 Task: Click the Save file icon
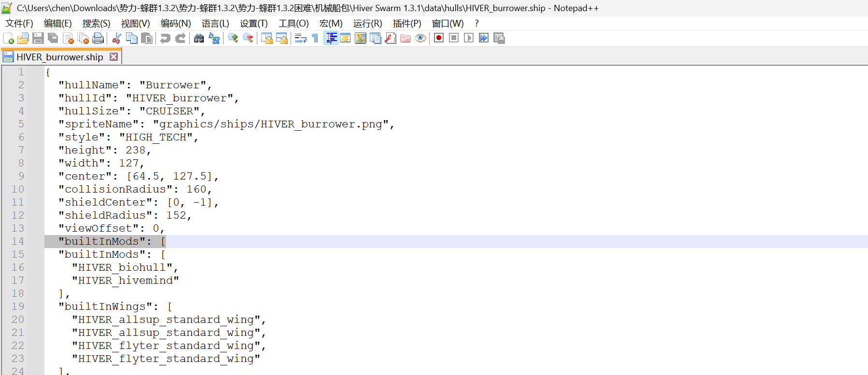click(x=38, y=38)
